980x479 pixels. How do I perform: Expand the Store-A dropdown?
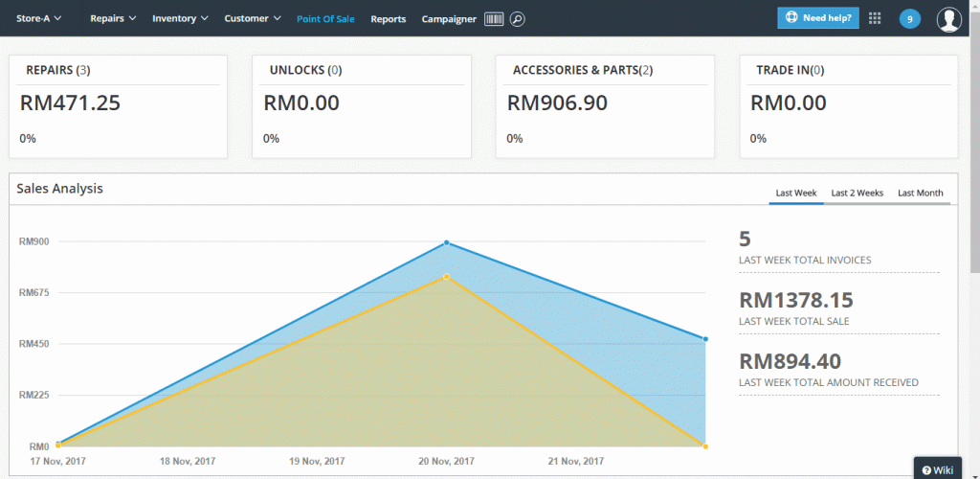(x=38, y=18)
